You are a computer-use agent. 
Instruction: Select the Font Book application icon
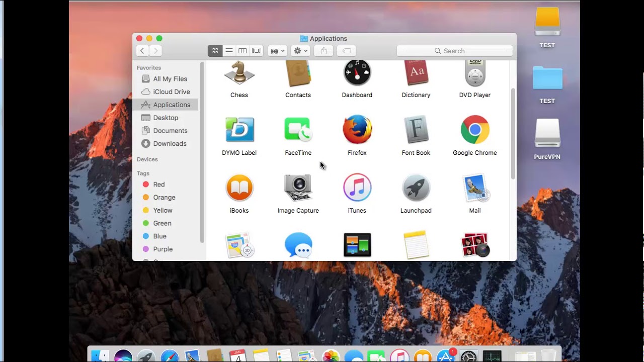pyautogui.click(x=416, y=130)
